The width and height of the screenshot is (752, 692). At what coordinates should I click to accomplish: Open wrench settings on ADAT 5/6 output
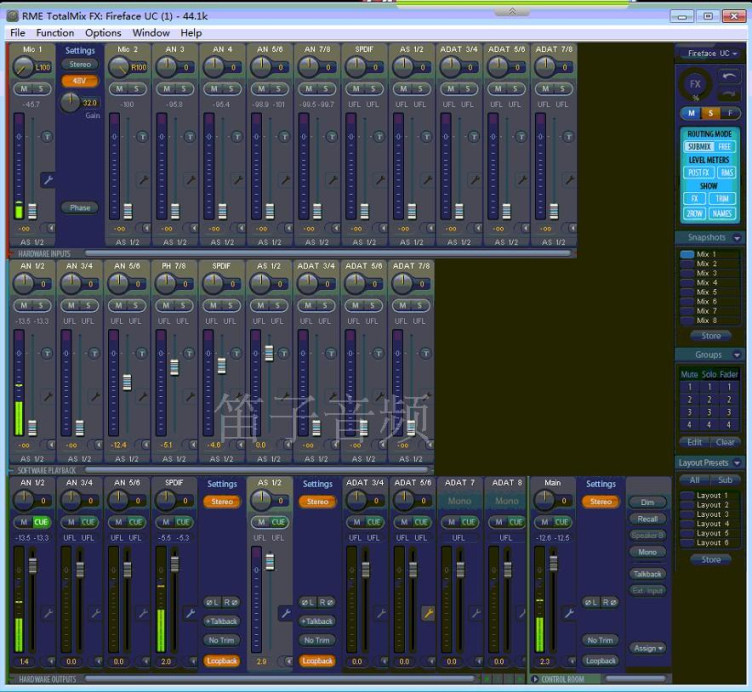pyautogui.click(x=428, y=613)
